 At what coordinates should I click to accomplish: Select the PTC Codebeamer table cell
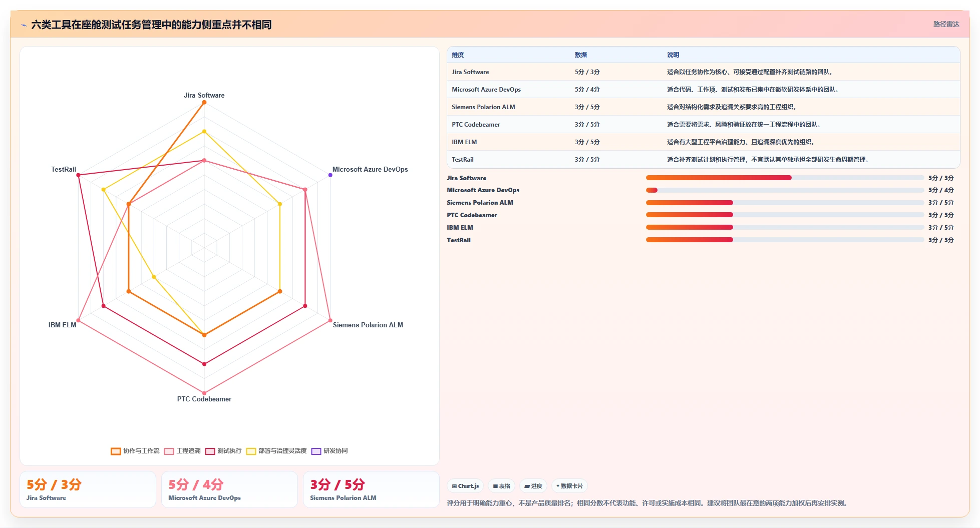pyautogui.click(x=508, y=125)
